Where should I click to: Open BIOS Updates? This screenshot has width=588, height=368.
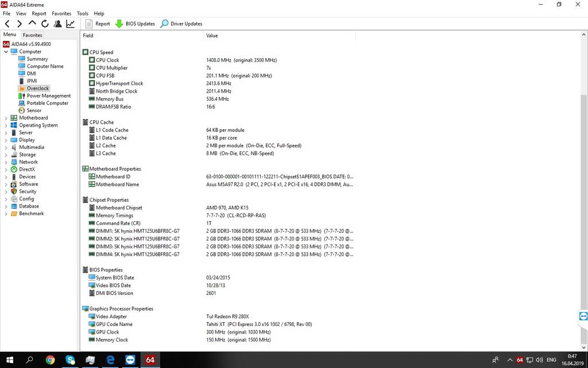click(135, 24)
